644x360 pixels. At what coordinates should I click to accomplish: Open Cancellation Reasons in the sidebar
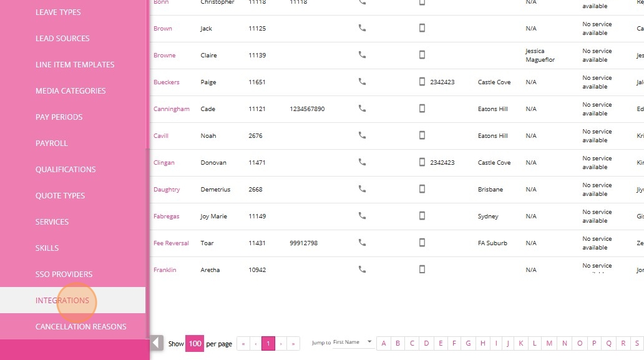80,327
